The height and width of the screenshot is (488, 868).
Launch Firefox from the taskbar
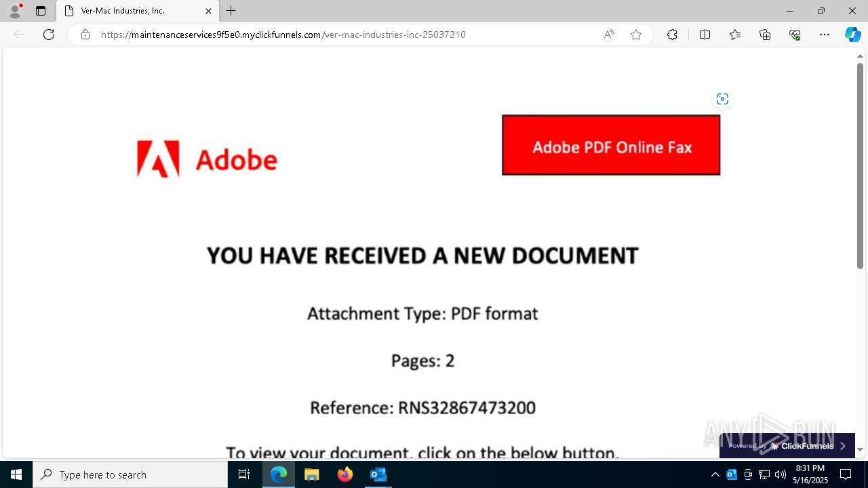[x=345, y=474]
